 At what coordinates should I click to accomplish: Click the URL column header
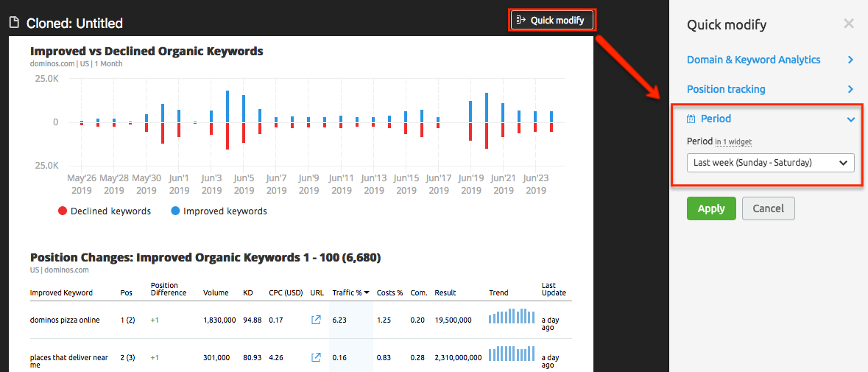click(317, 293)
